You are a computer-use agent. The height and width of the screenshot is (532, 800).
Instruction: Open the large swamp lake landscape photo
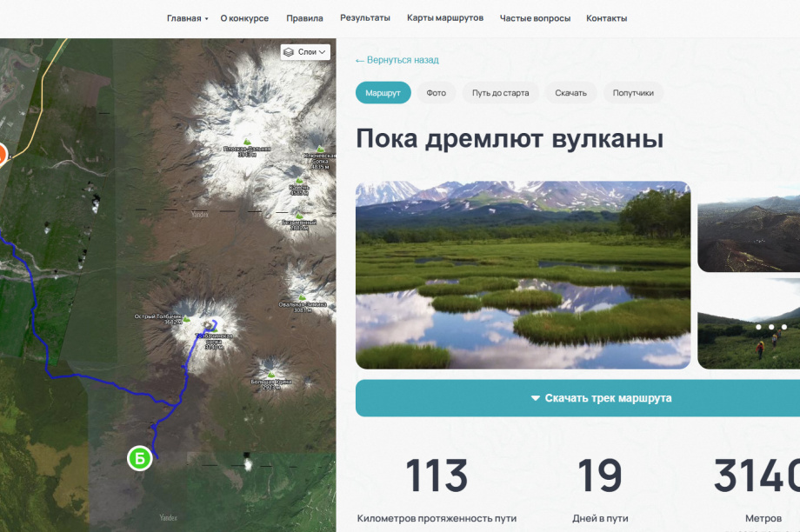(x=523, y=275)
